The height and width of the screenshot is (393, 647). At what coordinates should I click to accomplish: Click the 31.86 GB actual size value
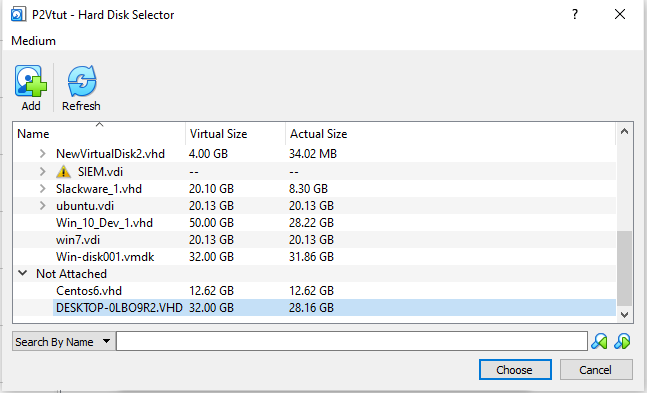click(311, 257)
